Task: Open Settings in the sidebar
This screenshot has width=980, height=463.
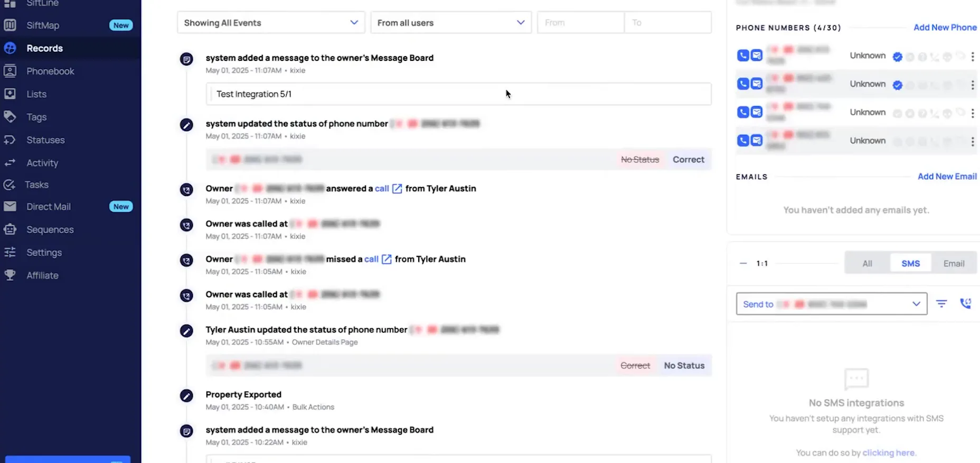Action: click(x=44, y=253)
